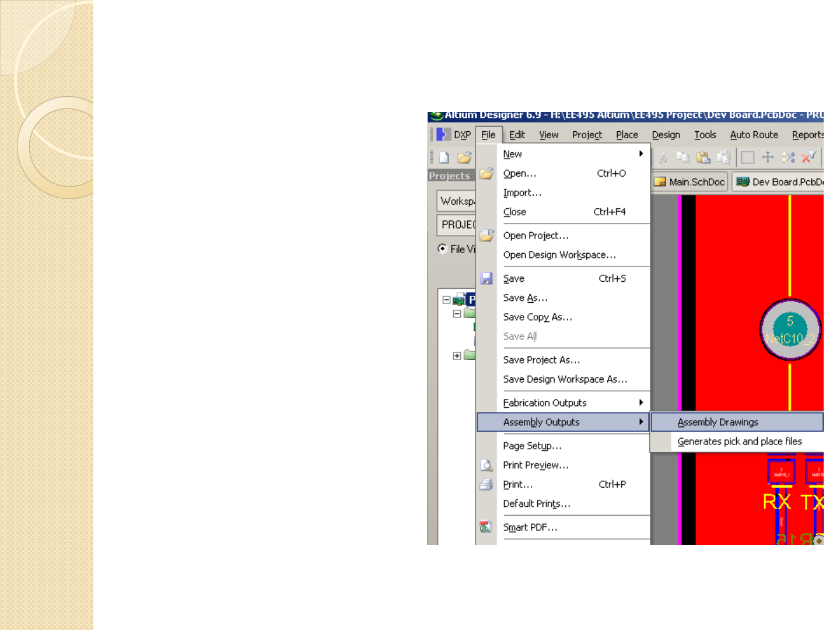
Task: Click Fabrication Outputs in the File menu
Action: tap(563, 402)
